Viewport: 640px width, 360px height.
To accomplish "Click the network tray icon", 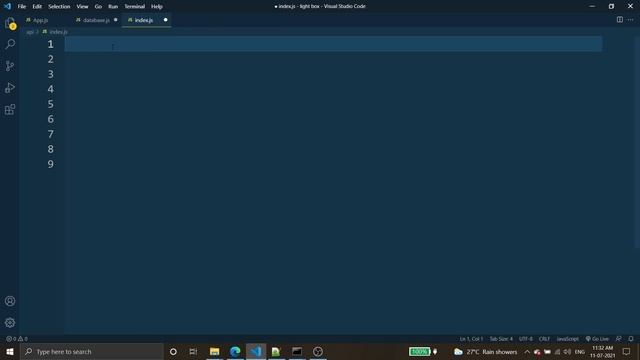I will coord(557,352).
